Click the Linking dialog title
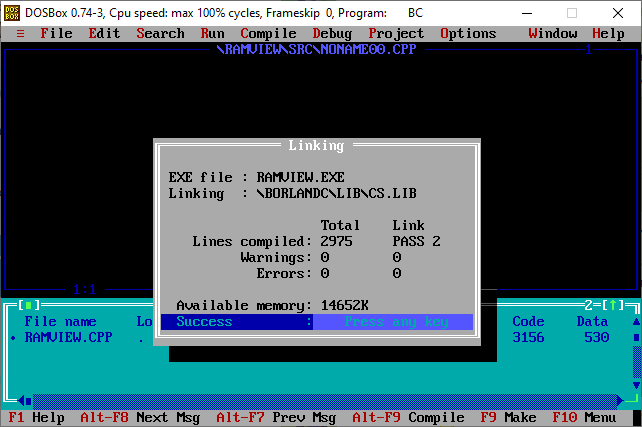Viewport: 642px width, 427px height. point(316,145)
